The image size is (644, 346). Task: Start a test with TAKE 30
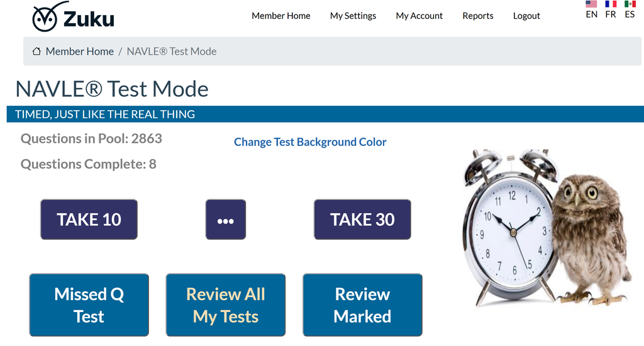click(x=362, y=220)
